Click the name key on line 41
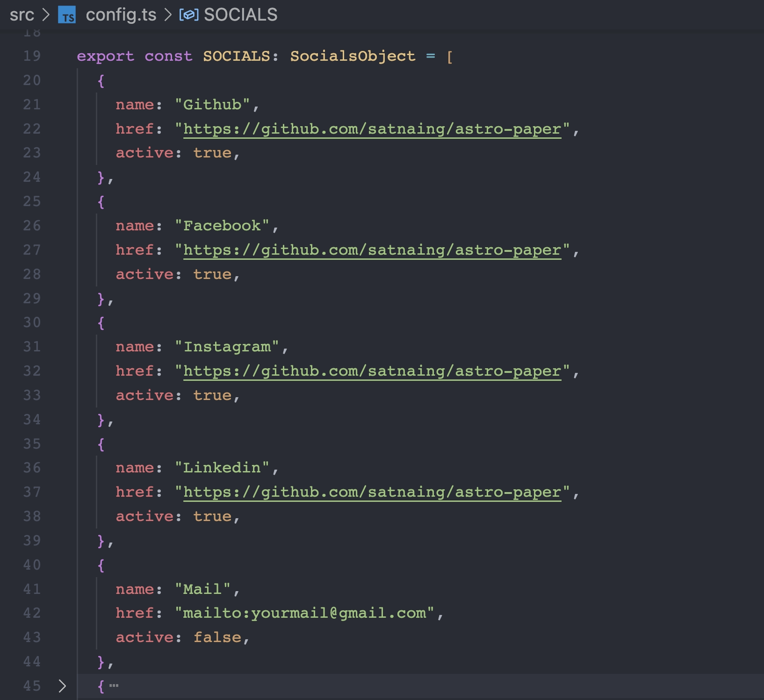The image size is (764, 700). [x=135, y=589]
